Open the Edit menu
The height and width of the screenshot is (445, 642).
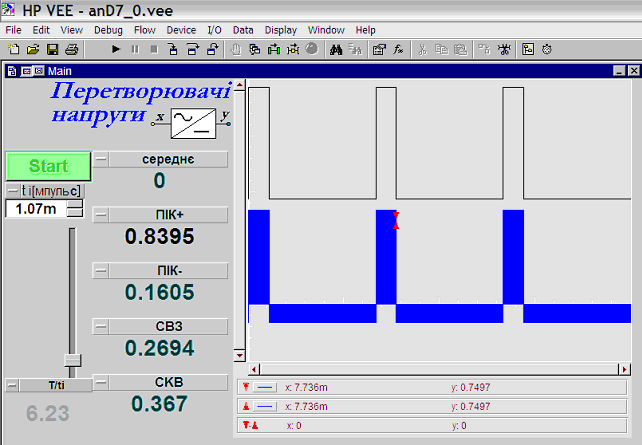41,30
